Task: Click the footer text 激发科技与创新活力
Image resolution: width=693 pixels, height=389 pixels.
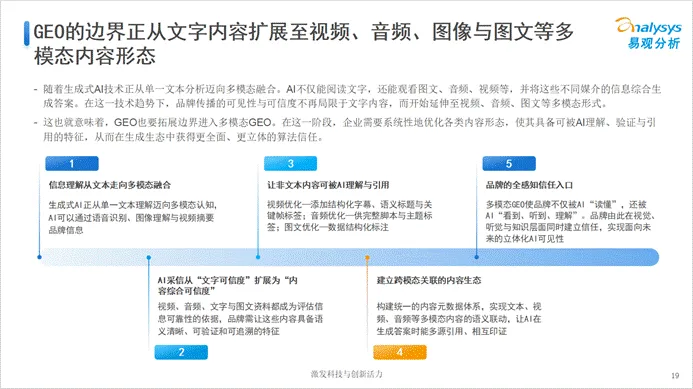Action: point(346,374)
